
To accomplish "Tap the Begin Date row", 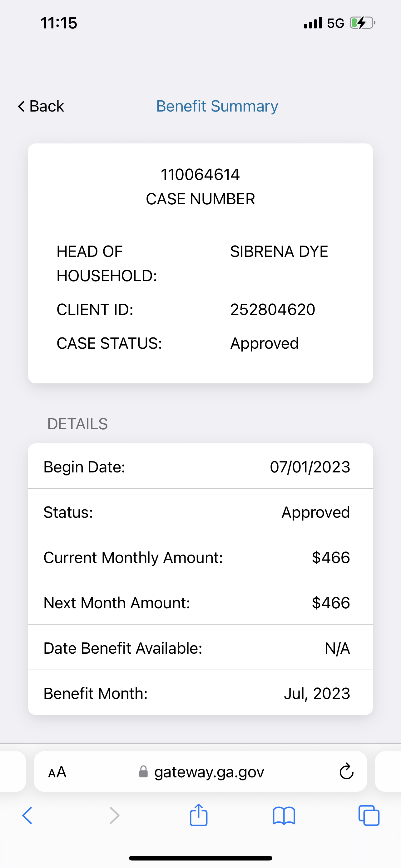I will pos(200,467).
